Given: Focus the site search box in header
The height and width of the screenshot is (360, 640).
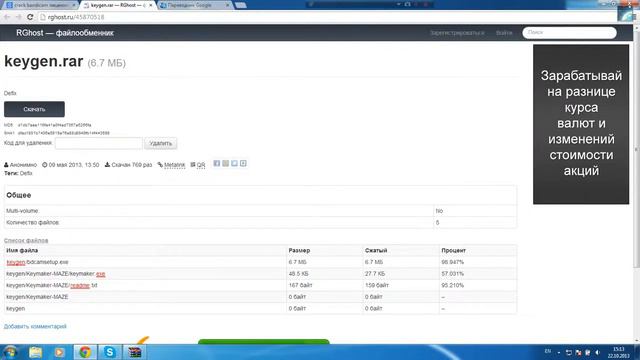Looking at the screenshot, I should (569, 33).
